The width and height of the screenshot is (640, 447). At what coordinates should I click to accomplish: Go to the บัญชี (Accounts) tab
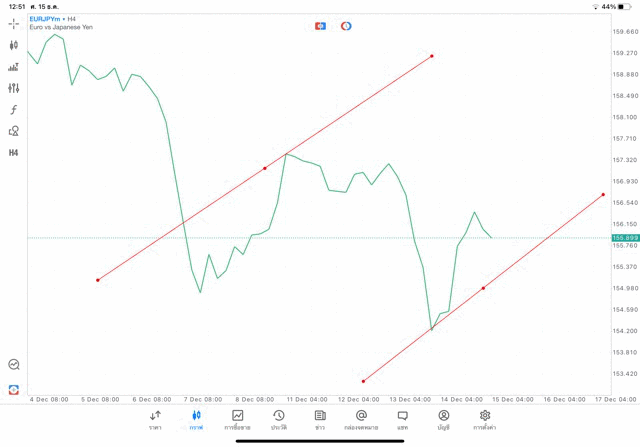(x=443, y=419)
